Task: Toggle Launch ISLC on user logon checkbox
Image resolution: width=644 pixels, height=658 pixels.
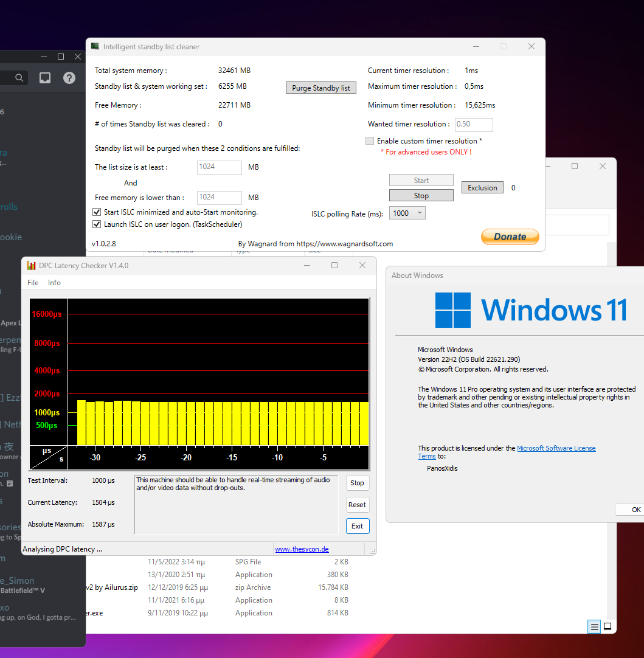Action: pos(97,224)
